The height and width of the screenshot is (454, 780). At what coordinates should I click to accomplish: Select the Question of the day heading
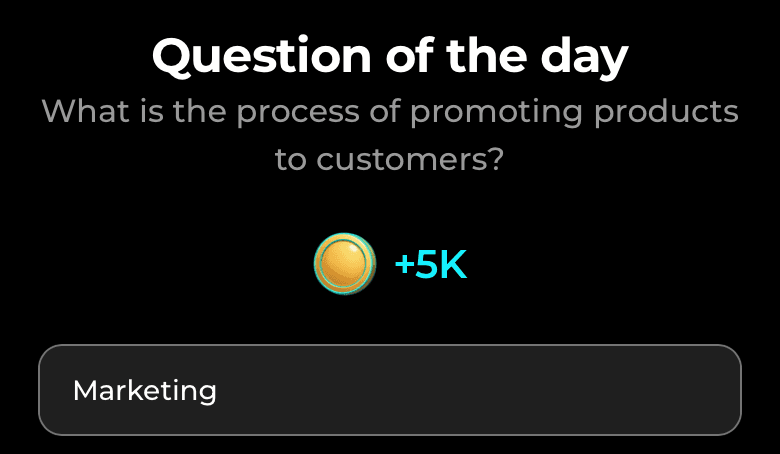point(390,56)
